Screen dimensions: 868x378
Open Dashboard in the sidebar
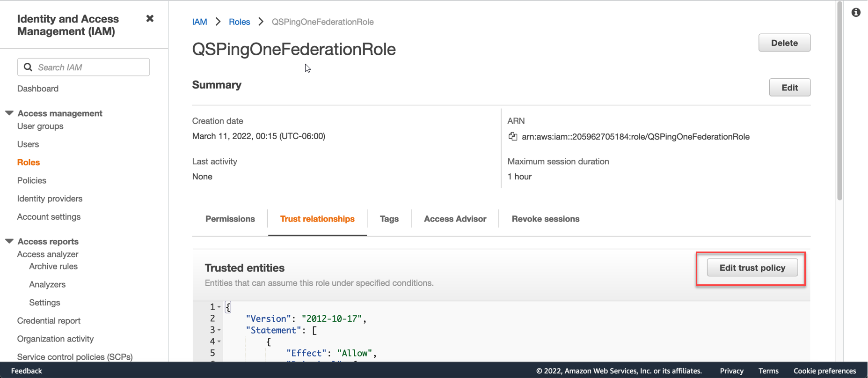coord(38,89)
